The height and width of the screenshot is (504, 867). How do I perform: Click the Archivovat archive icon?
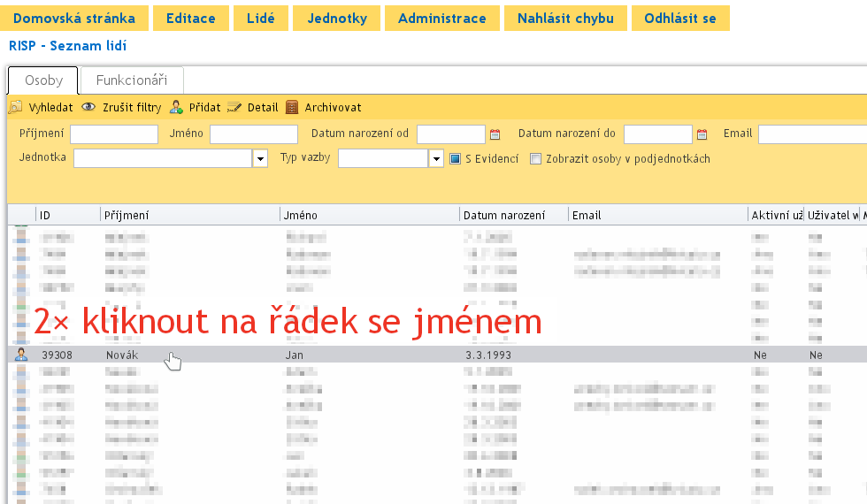[292, 108]
